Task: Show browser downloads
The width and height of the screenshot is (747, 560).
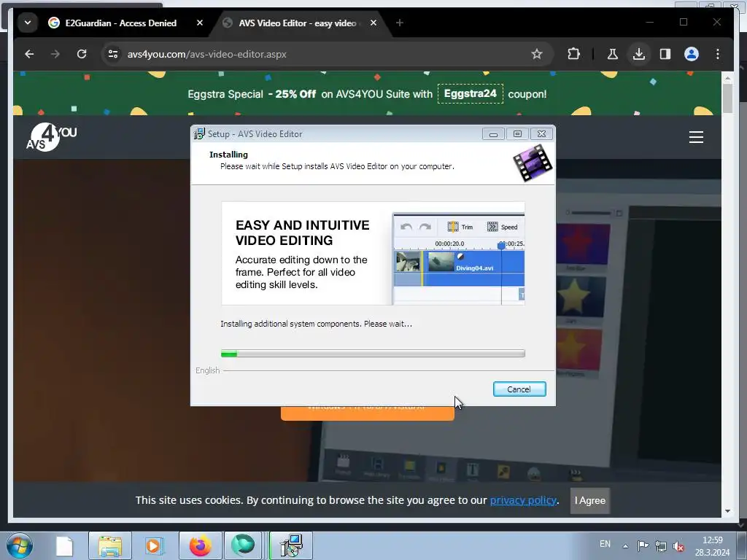Action: tap(639, 54)
